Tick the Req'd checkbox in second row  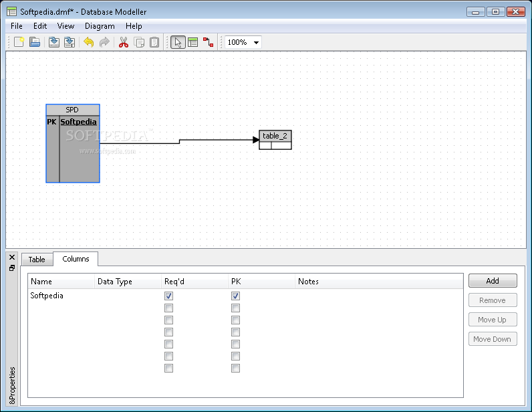coord(168,308)
